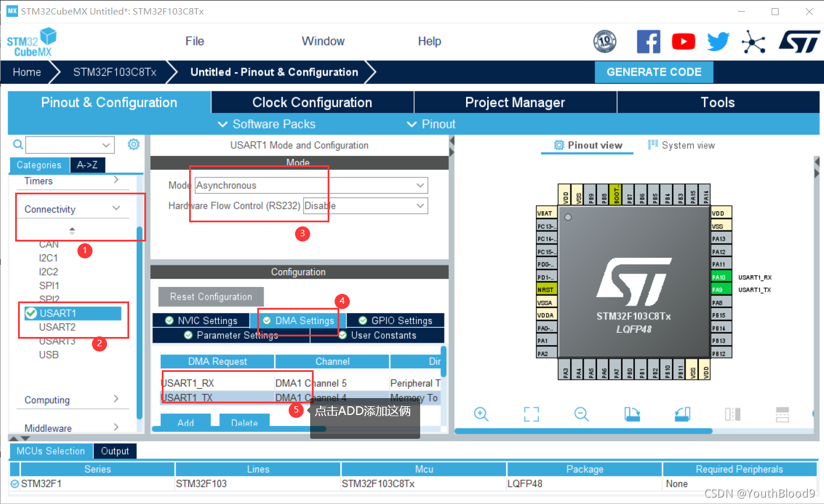Switch to the Tools tab
Image resolution: width=824 pixels, height=504 pixels.
[x=718, y=102]
